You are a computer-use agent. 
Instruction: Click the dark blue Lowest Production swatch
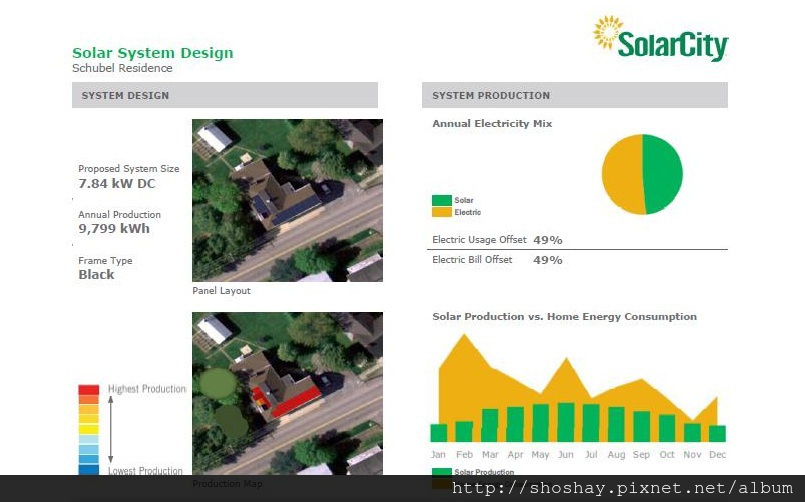[x=88, y=470]
